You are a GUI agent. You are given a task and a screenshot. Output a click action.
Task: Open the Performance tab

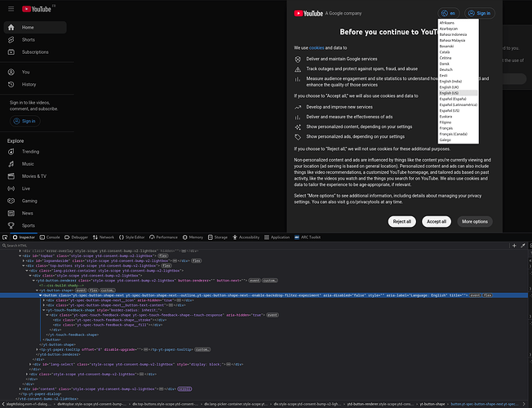163,237
